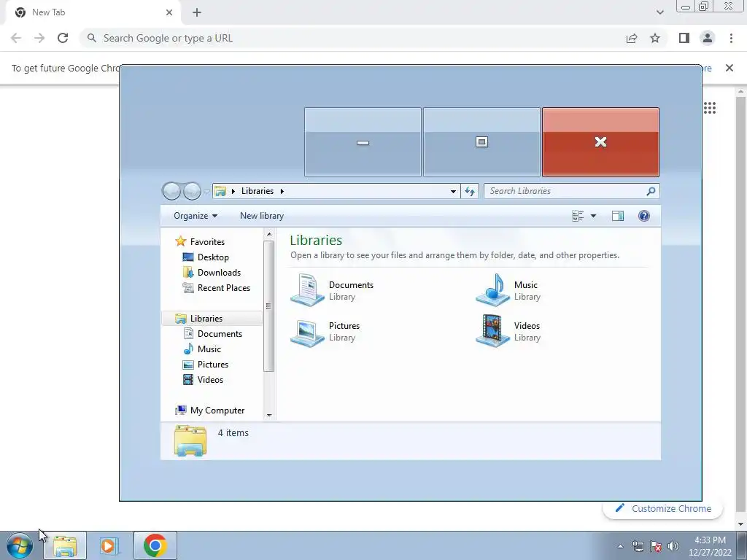Click the Chrome share page icon
Image resolution: width=747 pixels, height=560 pixels.
click(632, 38)
